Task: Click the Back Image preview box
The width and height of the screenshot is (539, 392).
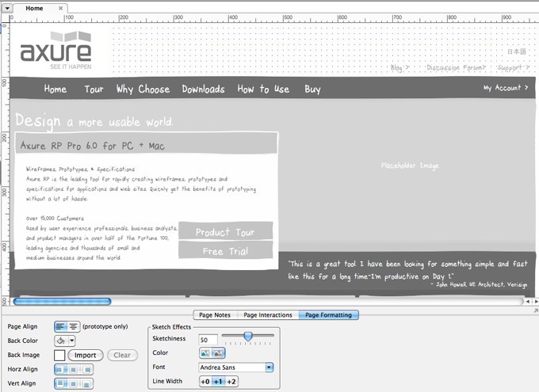Action: 59,356
